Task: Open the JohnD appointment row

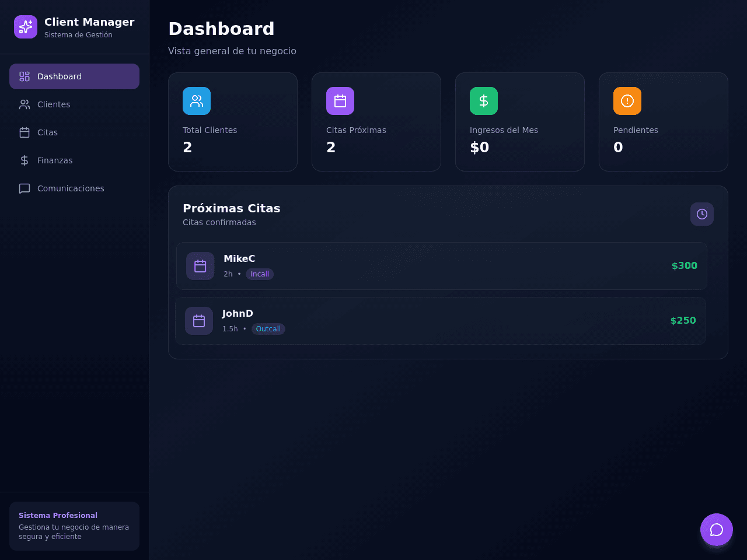Action: click(x=441, y=321)
